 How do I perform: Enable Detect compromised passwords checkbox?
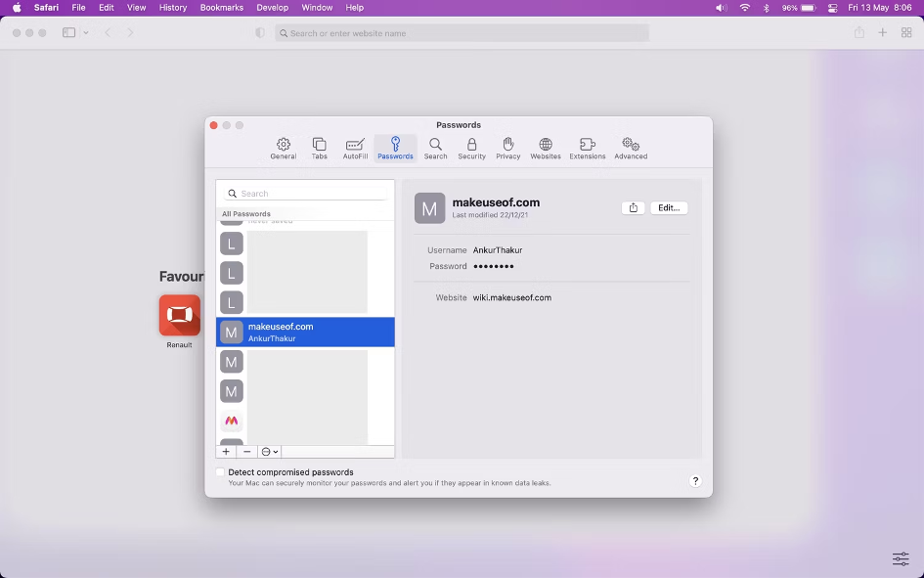pyautogui.click(x=220, y=472)
